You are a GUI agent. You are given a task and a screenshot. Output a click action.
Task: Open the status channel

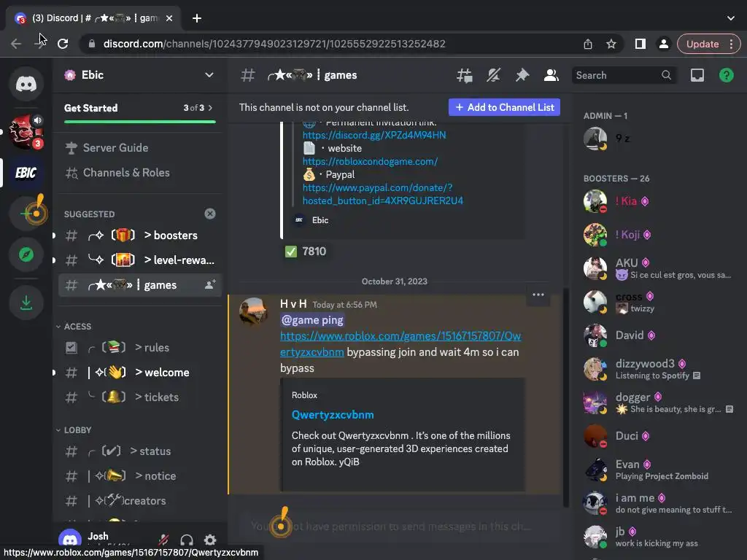139,451
